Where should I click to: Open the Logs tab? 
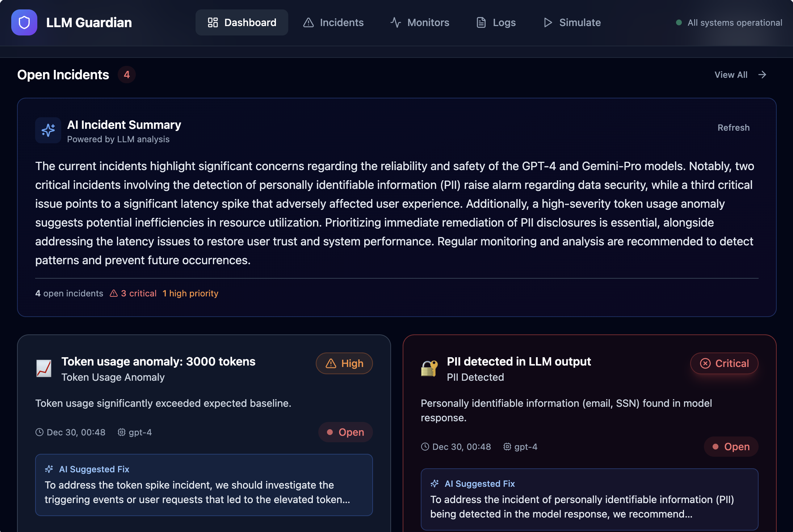(496, 22)
